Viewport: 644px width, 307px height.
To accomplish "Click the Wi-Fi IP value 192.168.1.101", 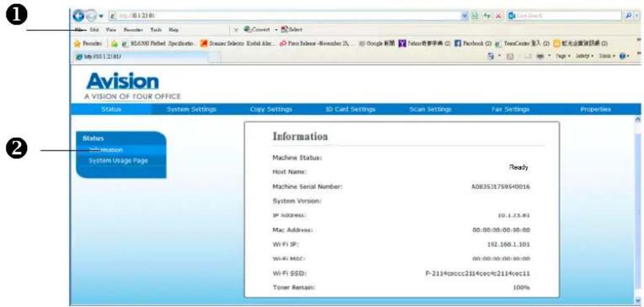I will (x=508, y=244).
